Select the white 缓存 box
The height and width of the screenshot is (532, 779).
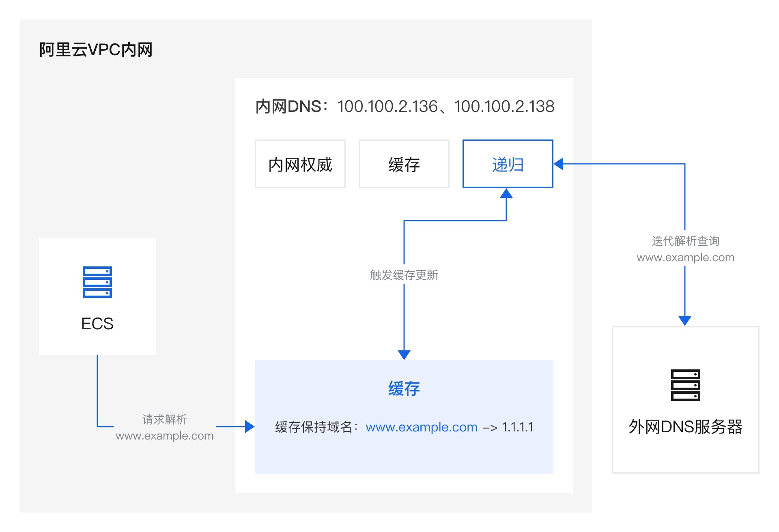coord(404,164)
